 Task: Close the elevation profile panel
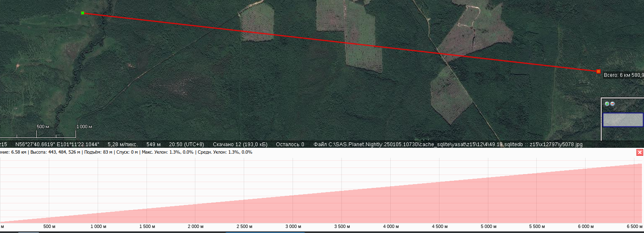click(639, 152)
